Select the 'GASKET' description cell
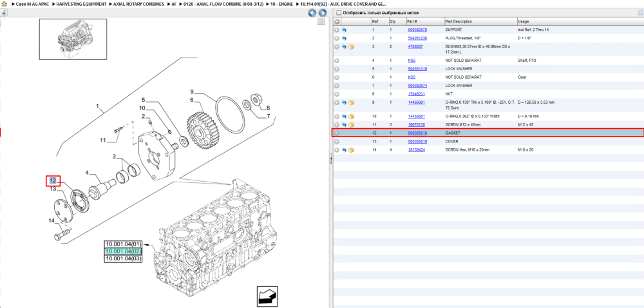Viewport: 644px width, 308px height. 452,133
